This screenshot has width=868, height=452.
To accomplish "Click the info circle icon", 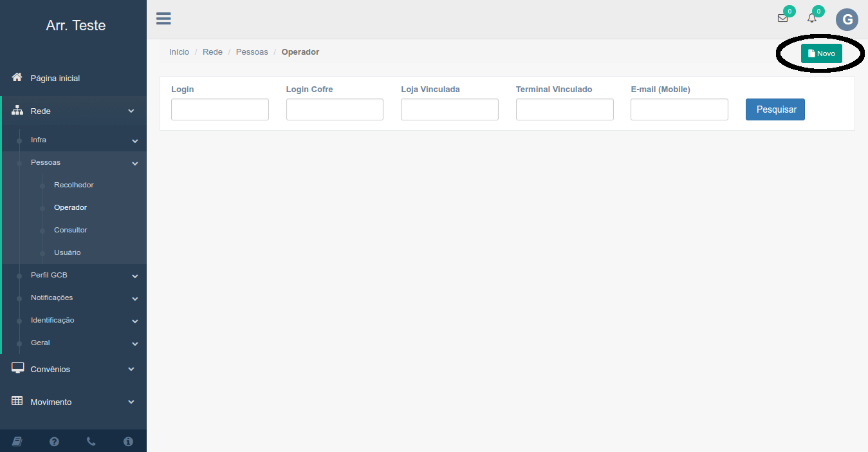I will coord(128,441).
